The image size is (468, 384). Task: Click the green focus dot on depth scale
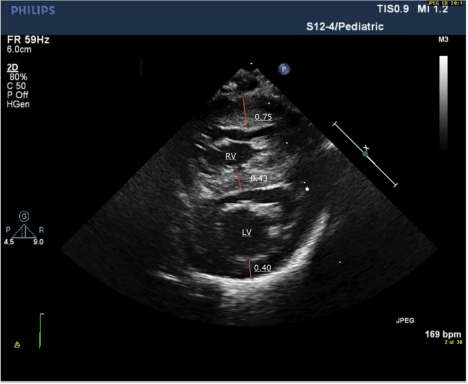(365, 154)
